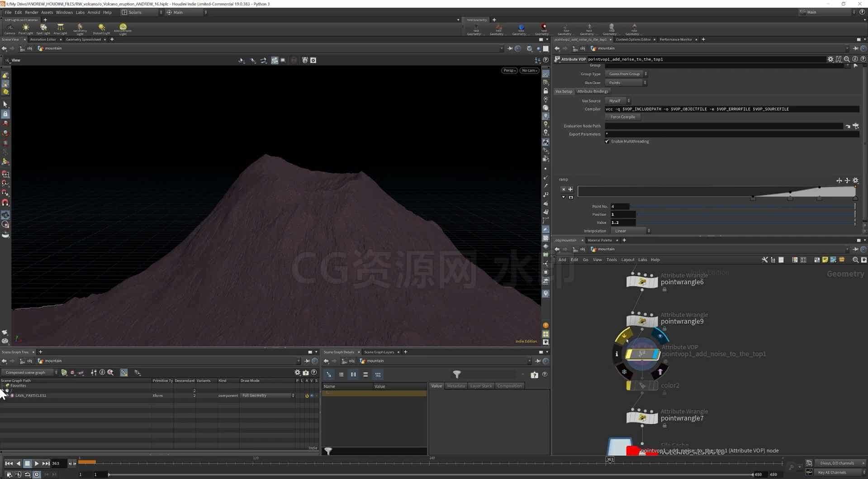Open the Group Type dropdown
This screenshot has height=479, width=868.
627,74
